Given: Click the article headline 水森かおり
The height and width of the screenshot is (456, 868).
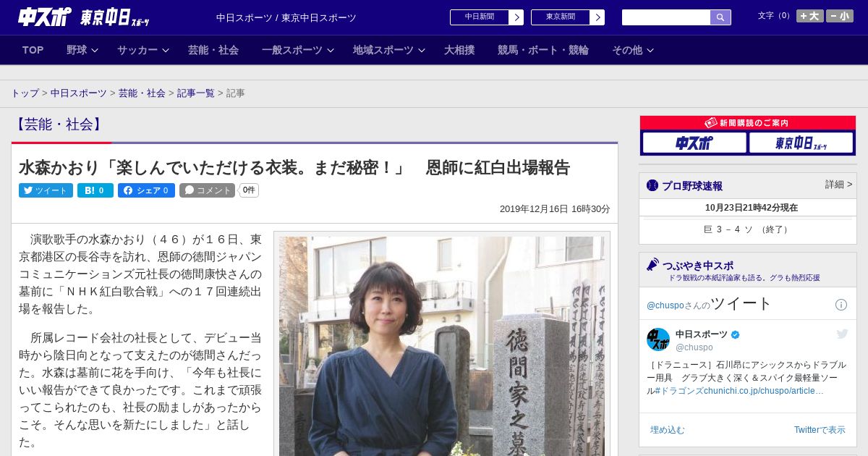Looking at the screenshot, I should [x=294, y=167].
